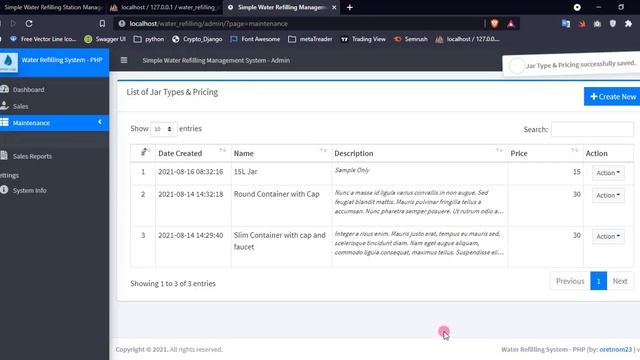This screenshot has width=640, height=360.
Task: Click the water drop system logo
Action: (x=8, y=62)
